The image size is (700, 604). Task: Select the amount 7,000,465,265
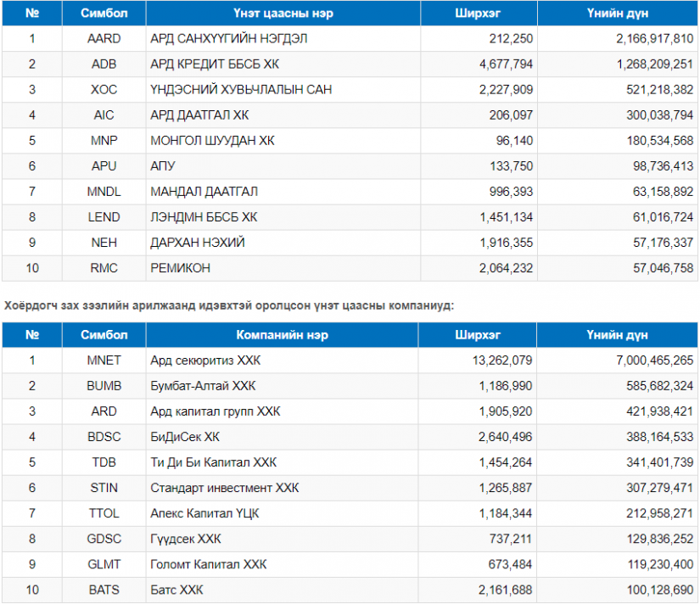point(655,361)
